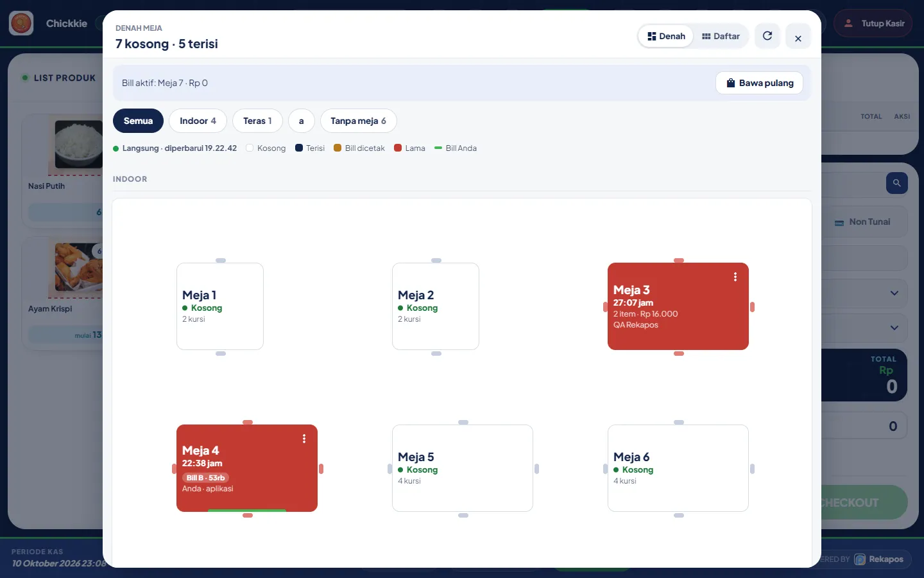Open occupied table Meja 3
Viewport: 924px width, 578px height.
coord(678,306)
